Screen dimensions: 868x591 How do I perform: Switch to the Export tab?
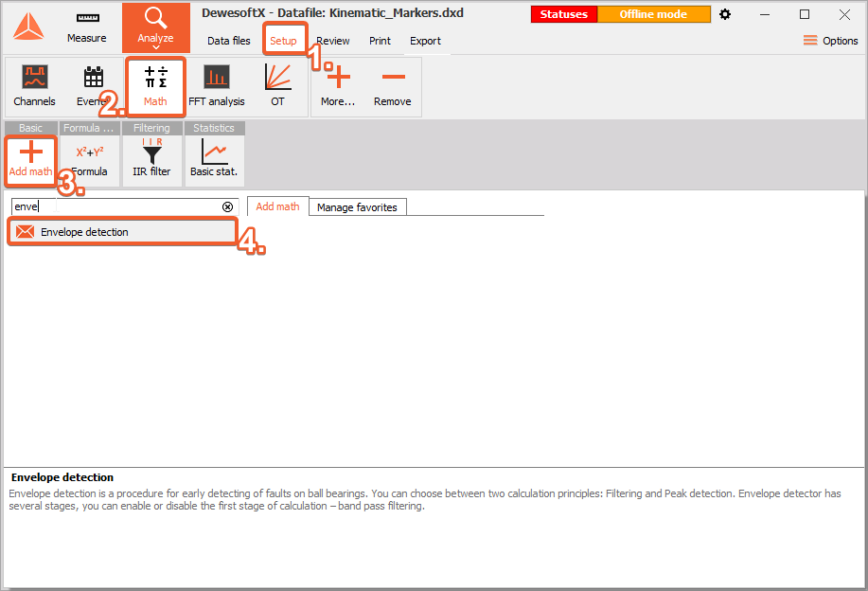(425, 41)
